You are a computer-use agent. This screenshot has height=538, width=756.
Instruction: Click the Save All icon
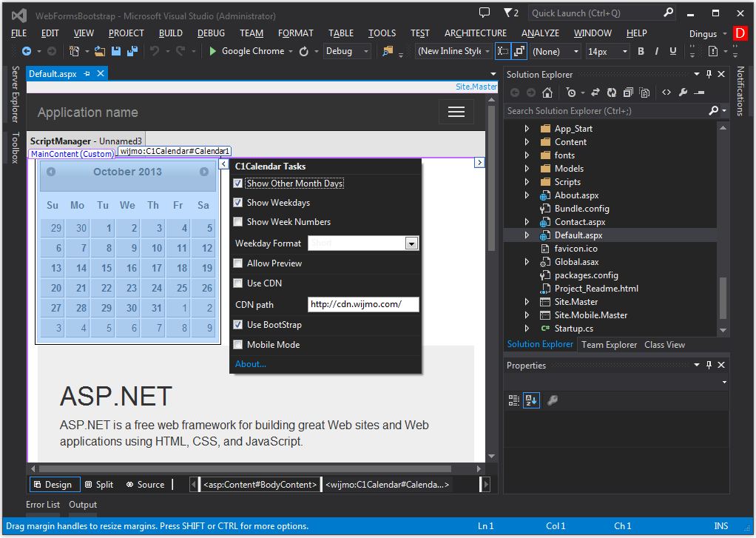coord(132,51)
